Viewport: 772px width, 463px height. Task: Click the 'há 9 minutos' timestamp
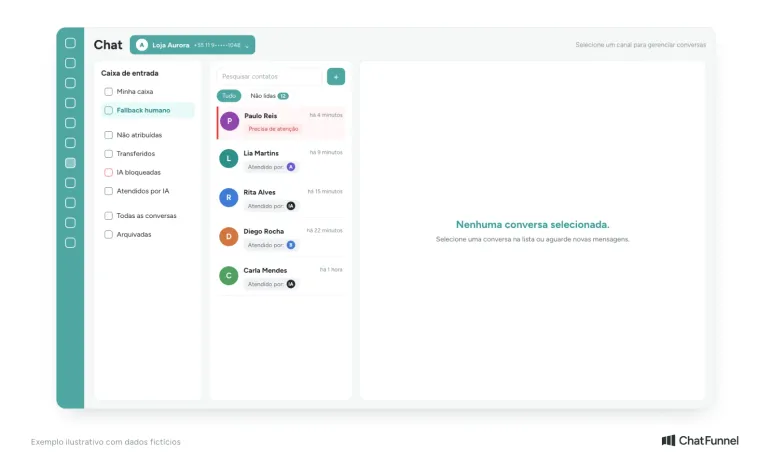[x=326, y=152]
